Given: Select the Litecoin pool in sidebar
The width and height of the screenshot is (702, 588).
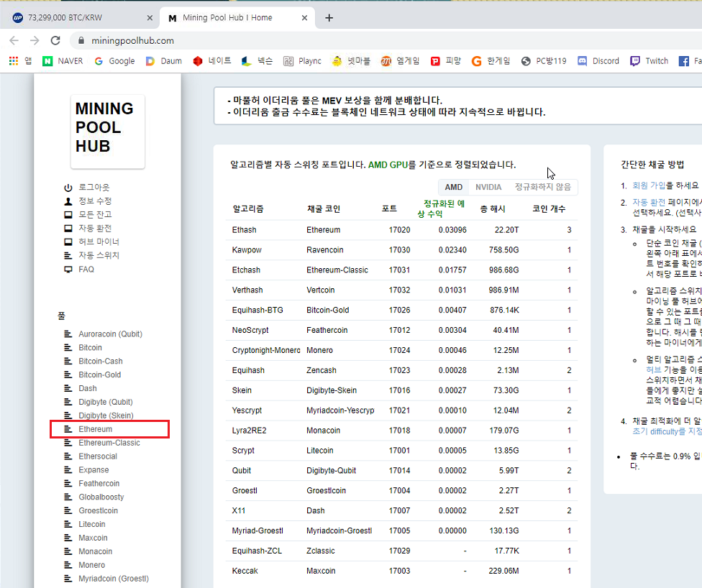Looking at the screenshot, I should click(92, 524).
